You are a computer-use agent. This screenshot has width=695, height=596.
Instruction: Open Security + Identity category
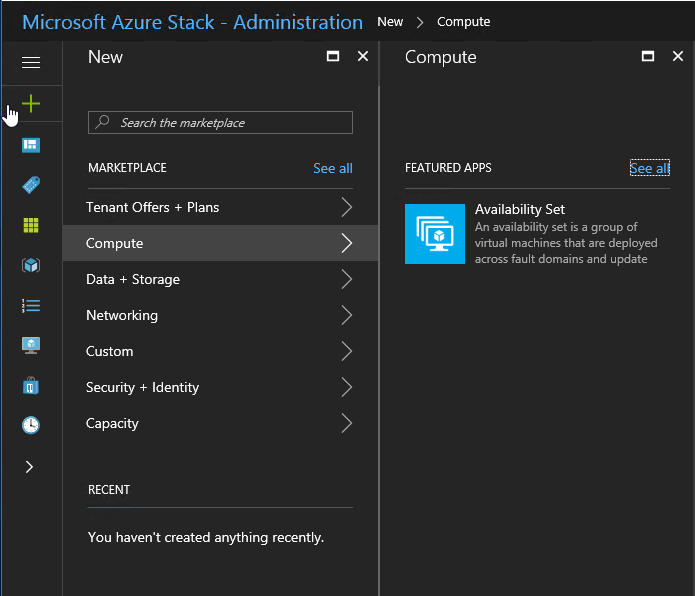tap(220, 387)
